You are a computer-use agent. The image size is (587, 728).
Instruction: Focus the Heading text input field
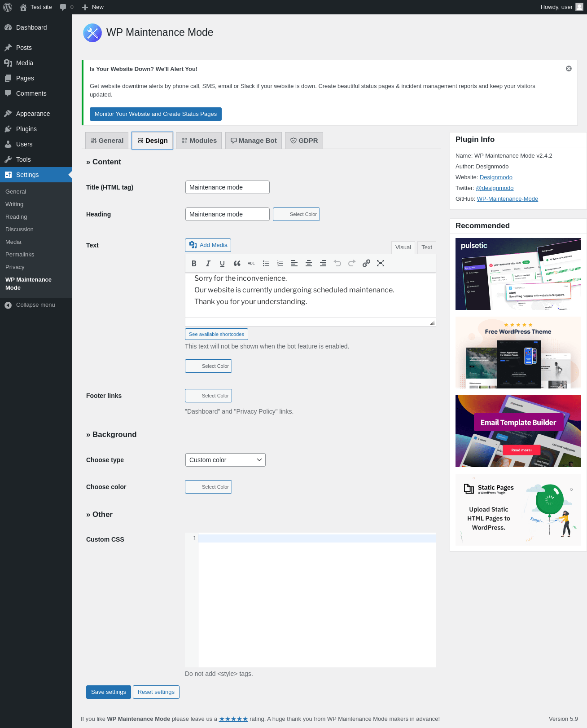228,214
